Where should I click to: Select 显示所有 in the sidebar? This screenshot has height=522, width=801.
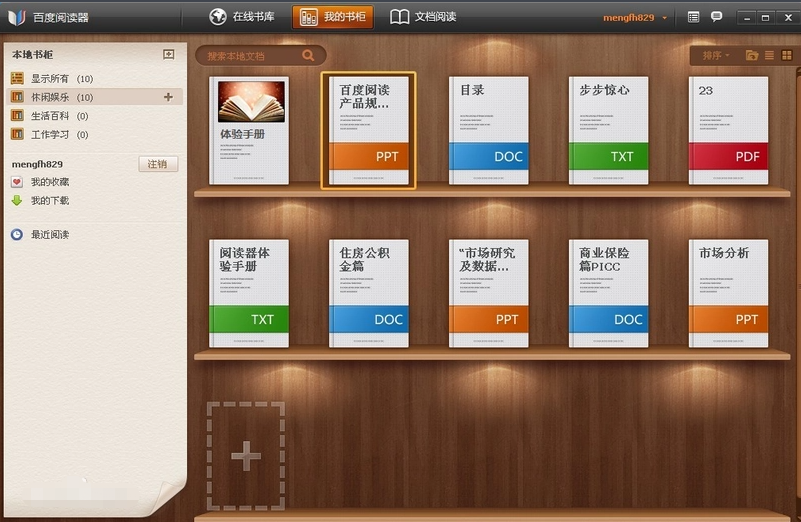coord(48,78)
